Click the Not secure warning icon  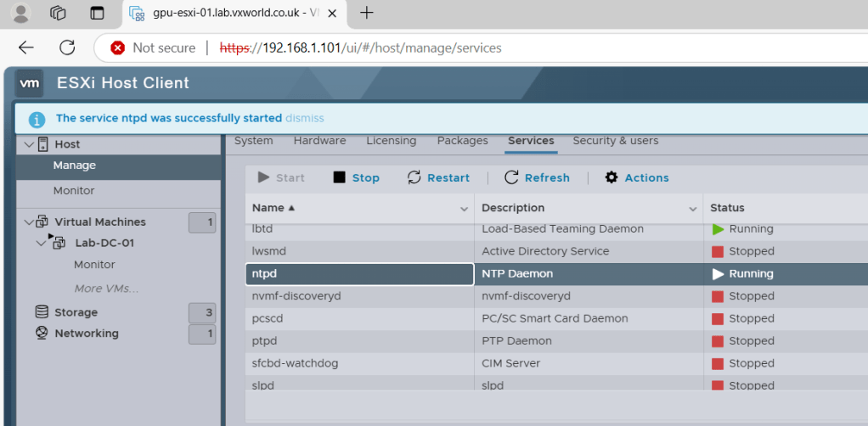(x=118, y=48)
